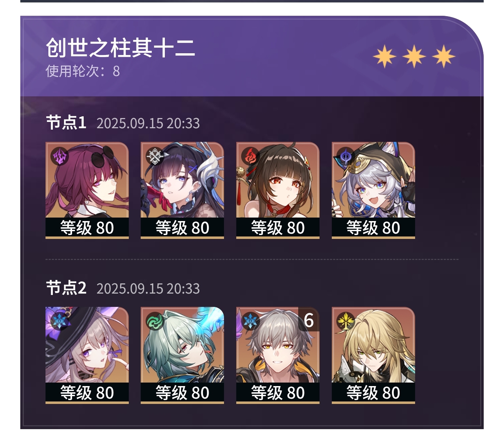Click the Ice element icon on the witch-hat character
The height and width of the screenshot is (433, 504).
59,321
